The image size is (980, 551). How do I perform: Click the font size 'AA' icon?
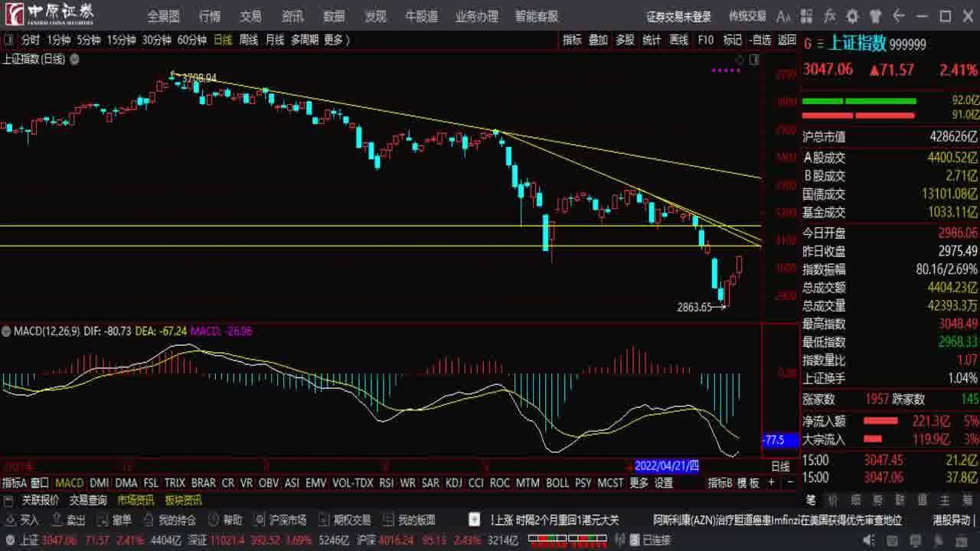pyautogui.click(x=783, y=16)
